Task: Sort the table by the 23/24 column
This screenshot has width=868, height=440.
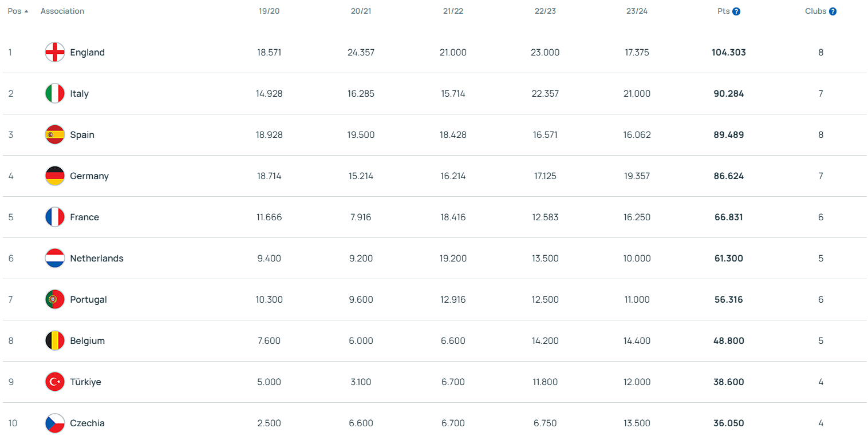Action: 637,10
